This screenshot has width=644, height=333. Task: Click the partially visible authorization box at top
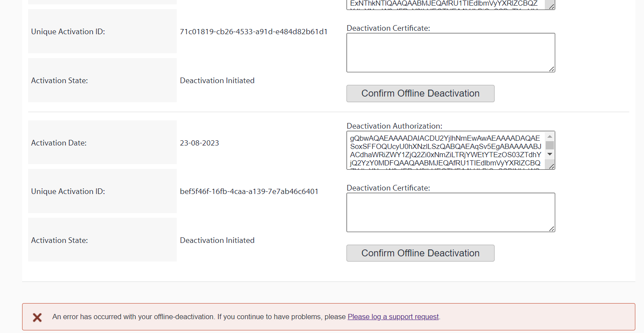[x=450, y=5]
